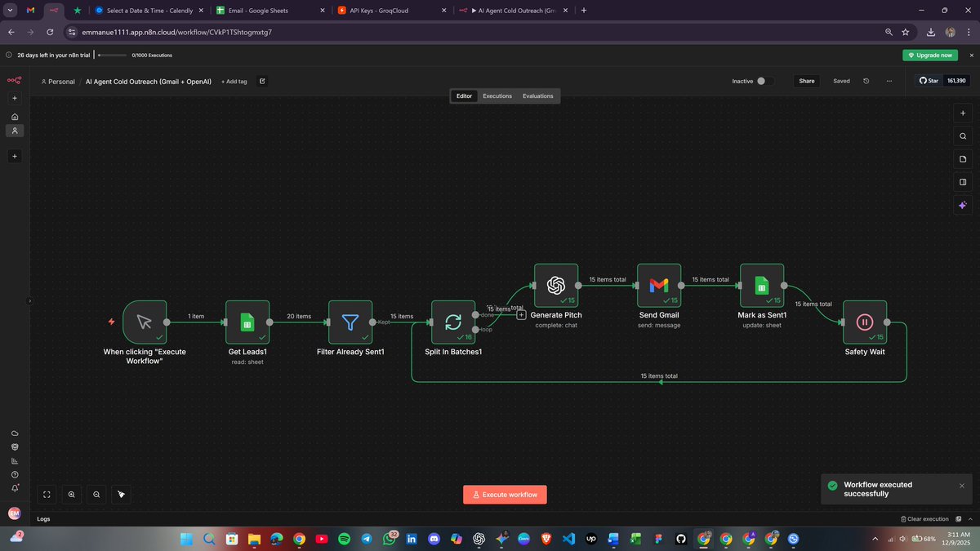
Task: Add a node with canvas plus button
Action: click(x=963, y=113)
